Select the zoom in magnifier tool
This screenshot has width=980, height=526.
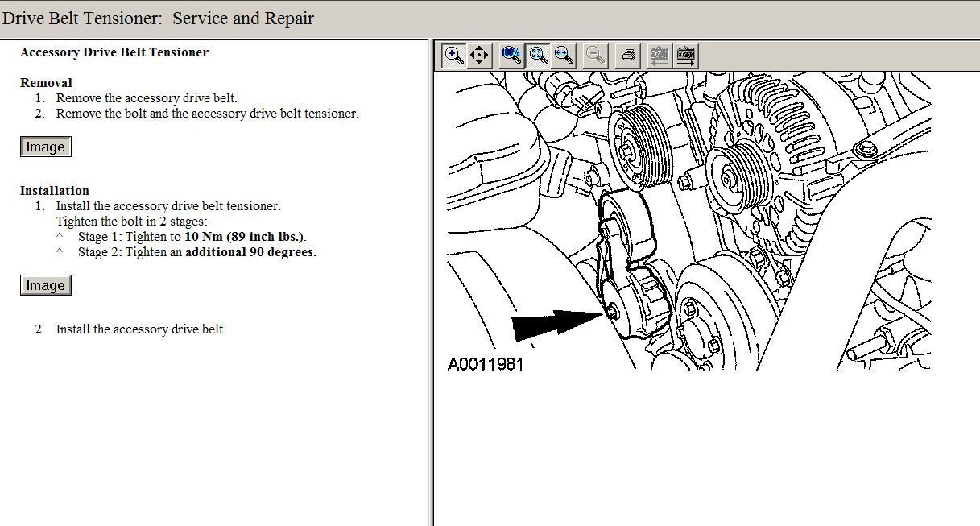coord(454,56)
